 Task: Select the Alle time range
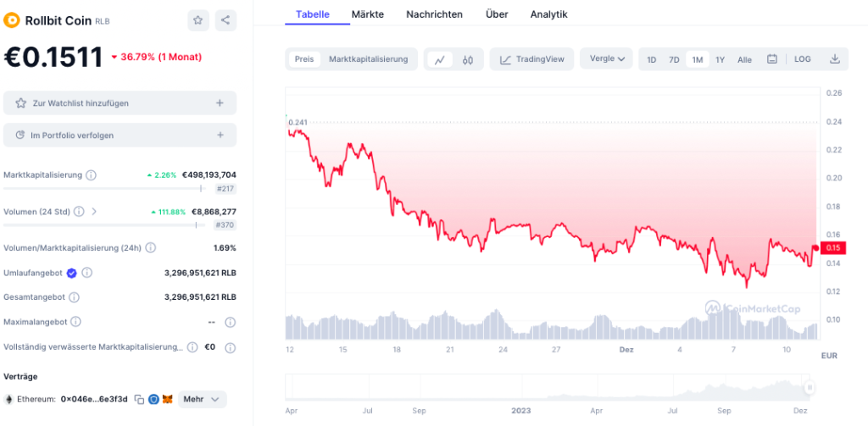tap(744, 60)
